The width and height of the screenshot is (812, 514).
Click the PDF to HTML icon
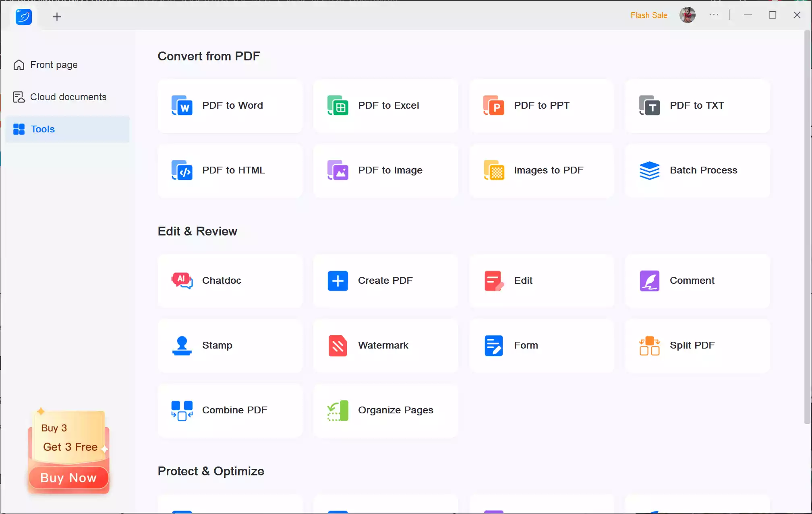[x=182, y=170]
